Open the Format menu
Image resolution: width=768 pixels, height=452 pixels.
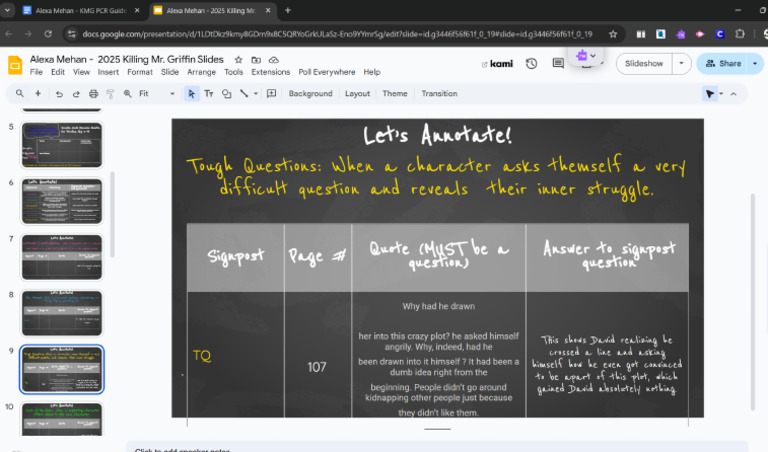click(x=140, y=72)
